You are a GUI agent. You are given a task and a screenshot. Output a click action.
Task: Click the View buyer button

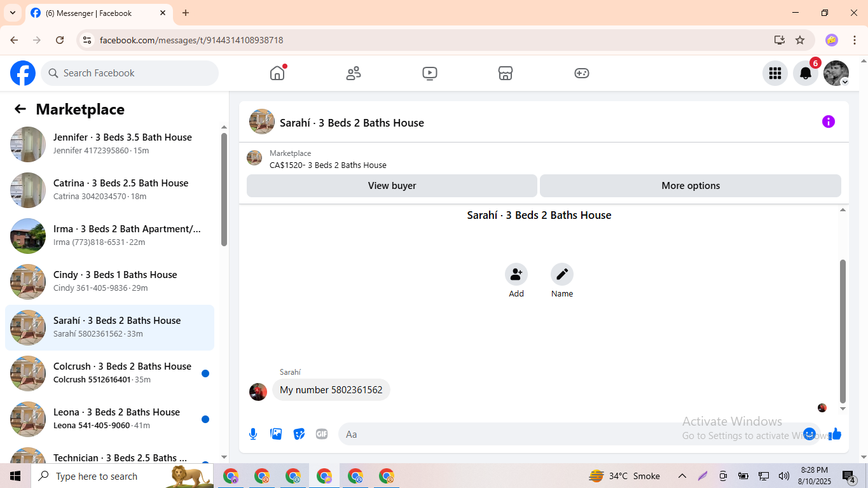392,186
